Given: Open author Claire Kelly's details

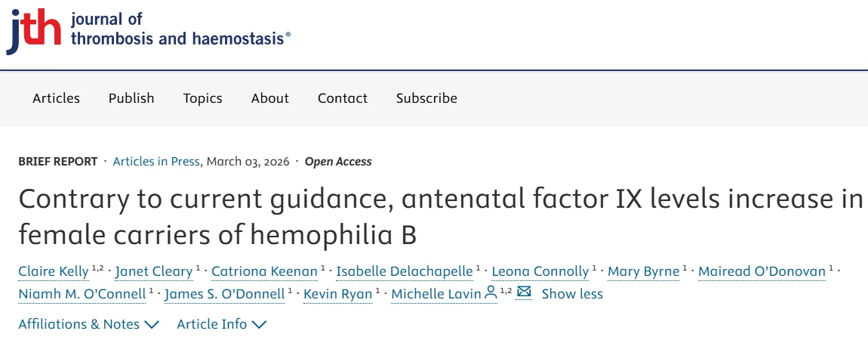Looking at the screenshot, I should [x=54, y=271].
